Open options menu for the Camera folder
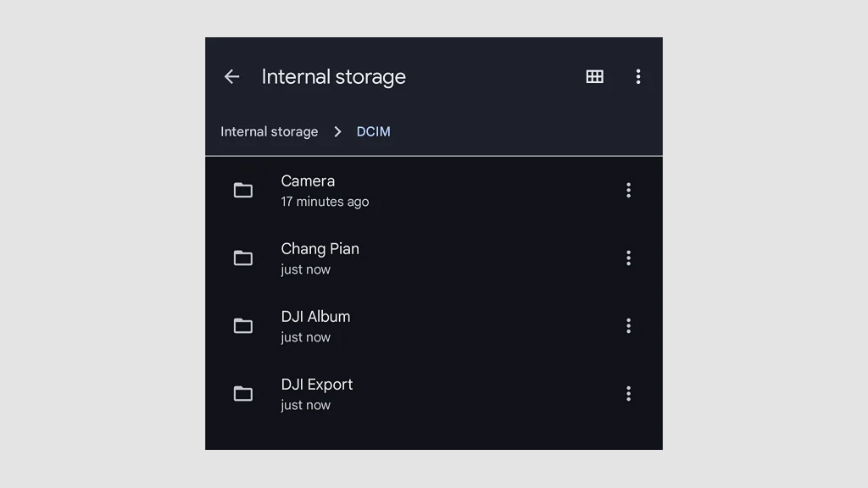The height and width of the screenshot is (488, 868). coord(628,191)
